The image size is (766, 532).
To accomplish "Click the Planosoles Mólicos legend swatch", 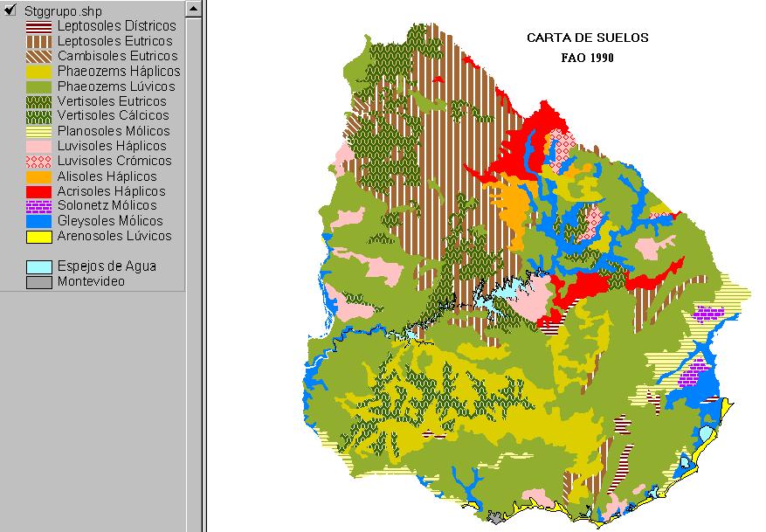I will point(39,131).
